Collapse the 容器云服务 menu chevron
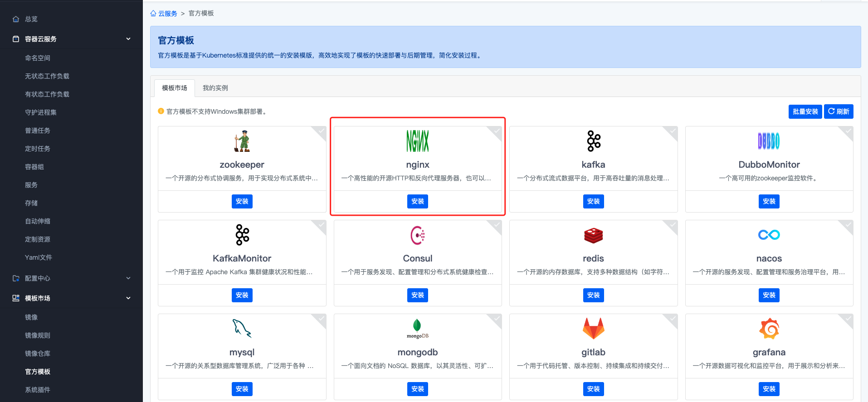The image size is (868, 402). (x=128, y=39)
